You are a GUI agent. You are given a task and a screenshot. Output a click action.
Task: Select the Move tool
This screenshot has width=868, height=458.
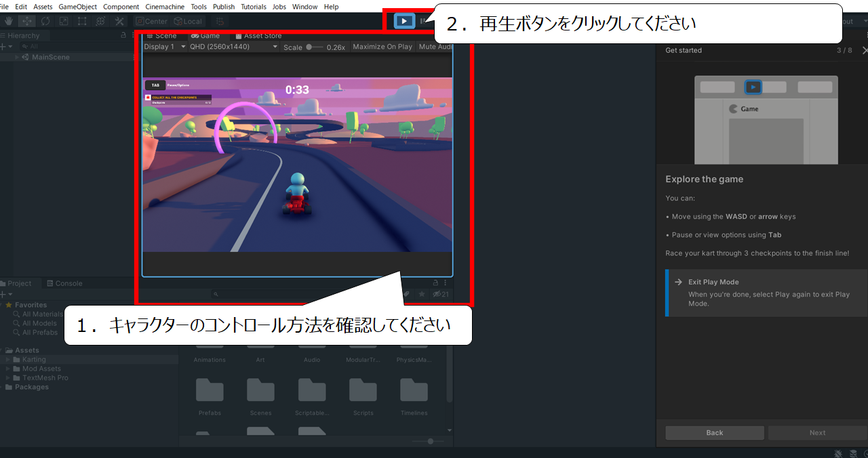pyautogui.click(x=28, y=22)
